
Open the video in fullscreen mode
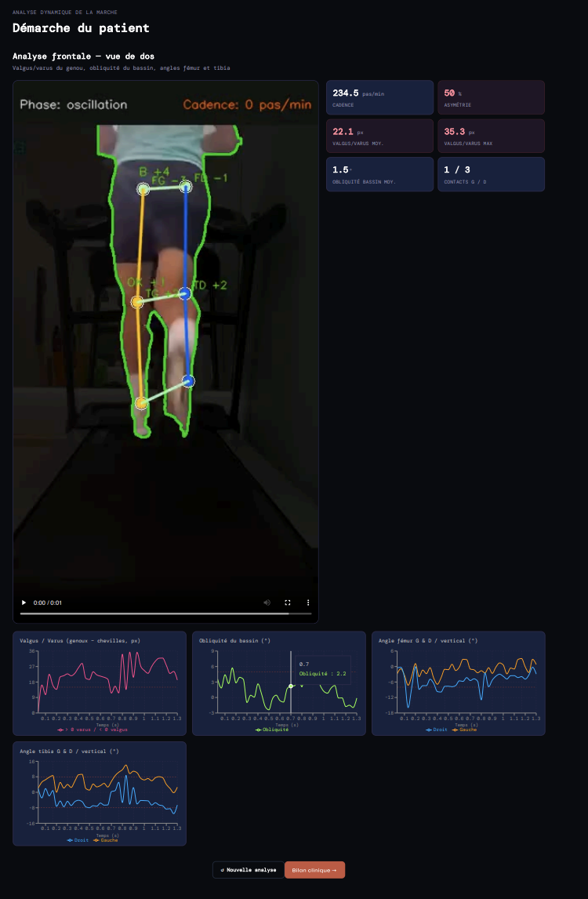coord(288,602)
